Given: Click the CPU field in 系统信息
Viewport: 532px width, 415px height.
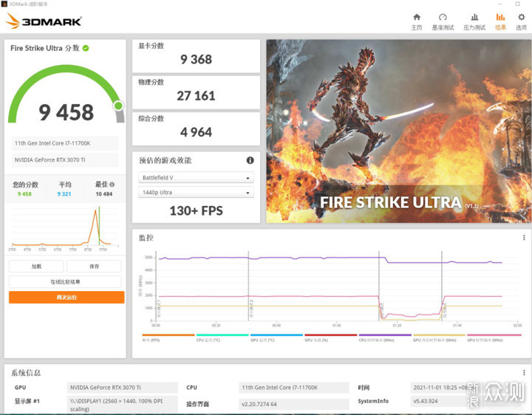Looking at the screenshot, I should [294, 388].
